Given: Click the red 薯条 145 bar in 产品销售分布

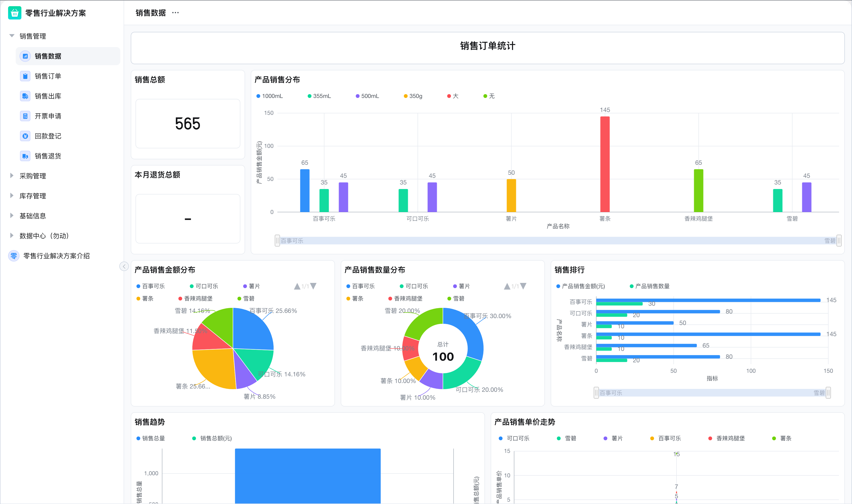Looking at the screenshot, I should click(x=605, y=164).
